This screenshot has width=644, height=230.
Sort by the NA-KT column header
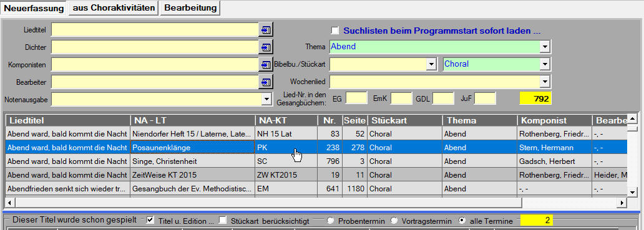point(286,120)
